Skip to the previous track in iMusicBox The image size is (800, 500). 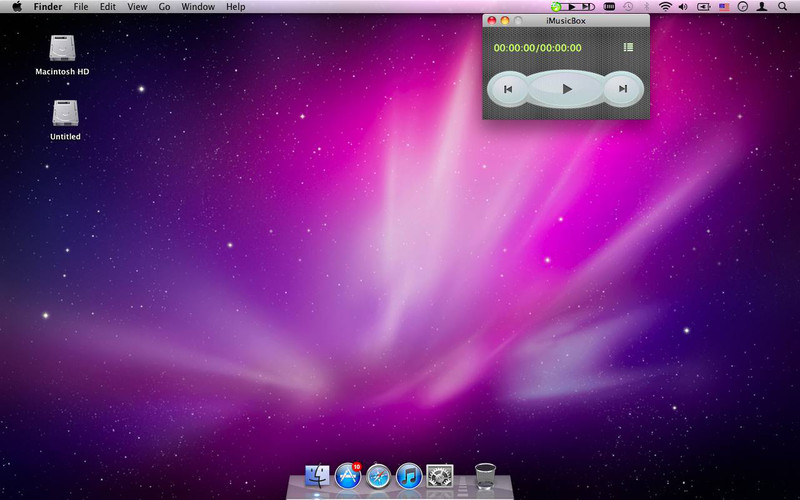click(508, 89)
